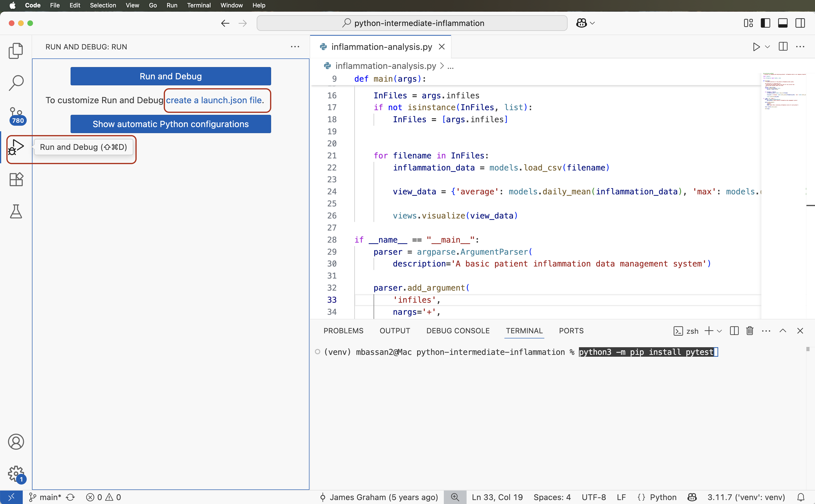
Task: Open the Search view in the activity bar
Action: [x=16, y=83]
